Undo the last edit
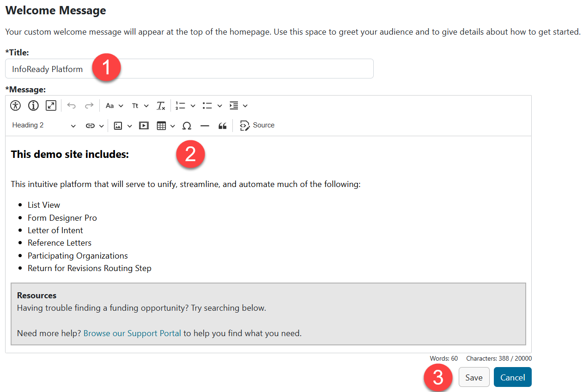The width and height of the screenshot is (583, 392). (x=71, y=106)
